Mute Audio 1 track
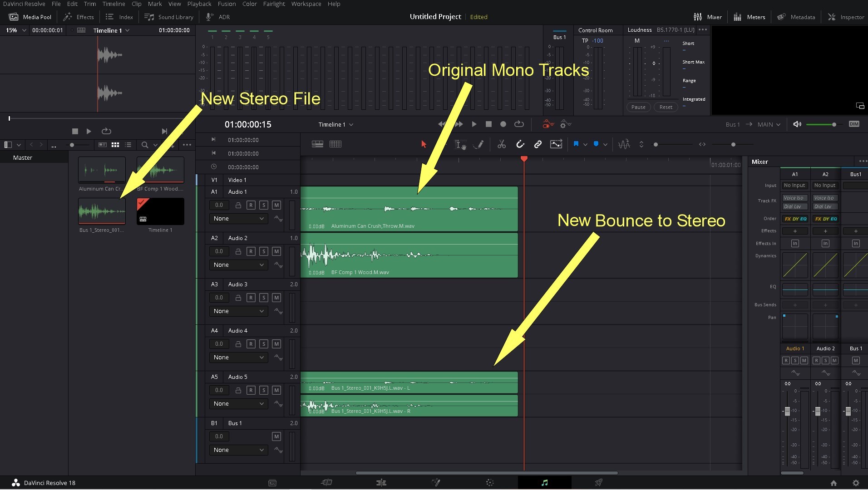 [x=276, y=205]
